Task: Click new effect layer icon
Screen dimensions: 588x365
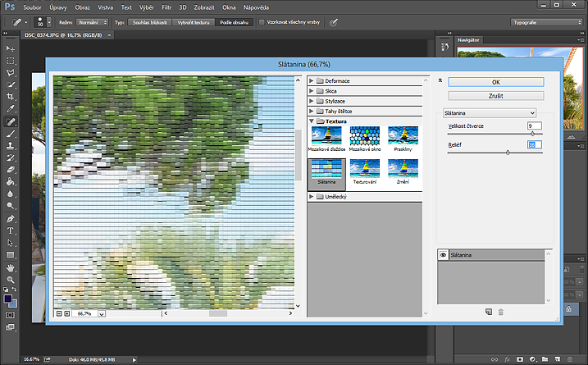Action: pos(489,312)
